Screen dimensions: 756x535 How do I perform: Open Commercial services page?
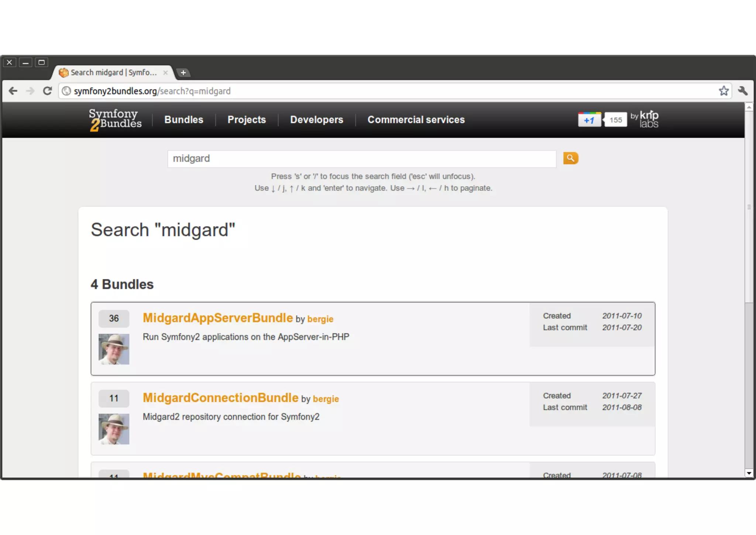pos(416,120)
